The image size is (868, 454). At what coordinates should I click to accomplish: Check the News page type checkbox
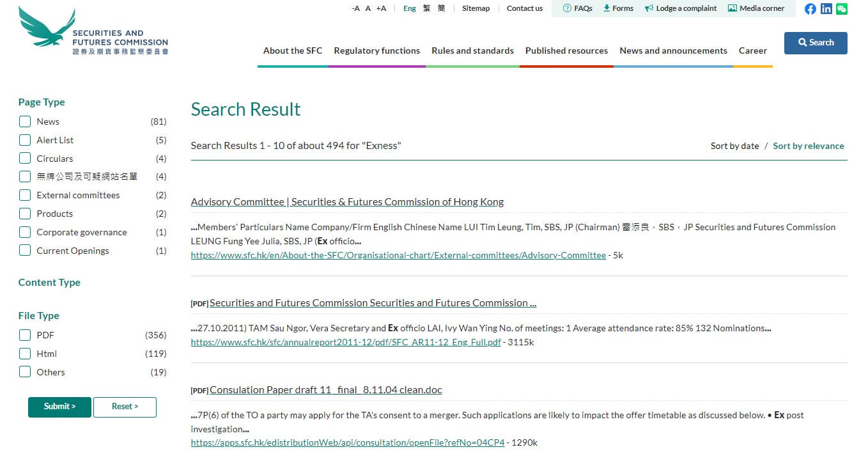(25, 121)
